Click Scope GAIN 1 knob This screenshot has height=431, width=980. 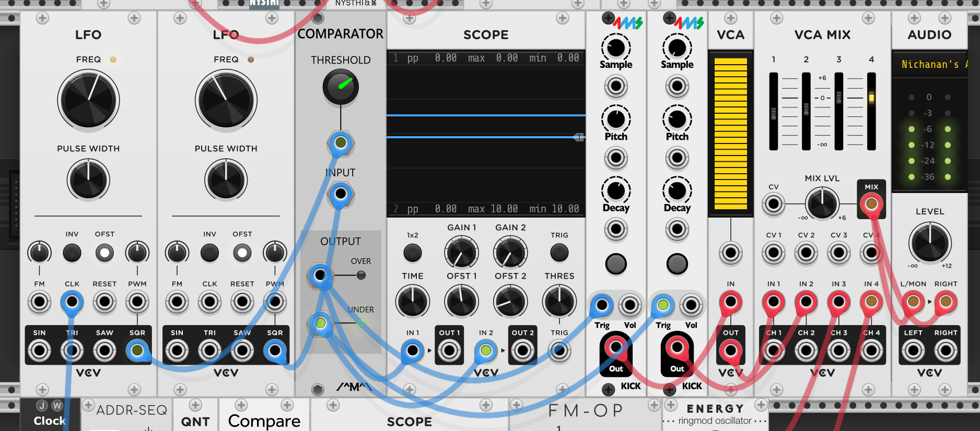tap(461, 253)
